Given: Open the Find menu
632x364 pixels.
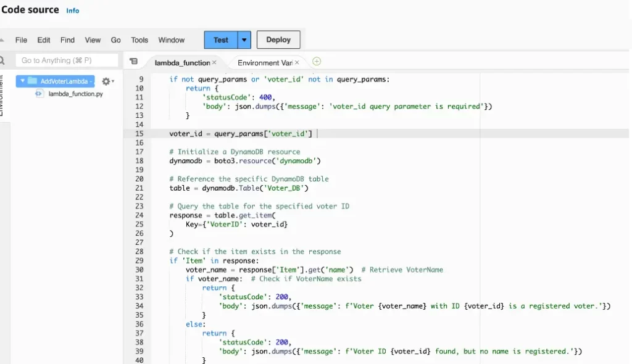Looking at the screenshot, I should (67, 40).
